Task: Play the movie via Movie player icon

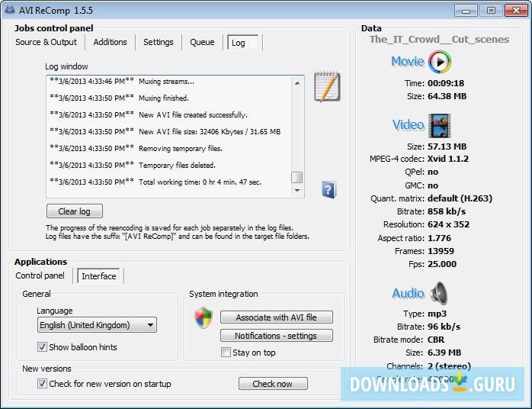Action: coord(440,62)
